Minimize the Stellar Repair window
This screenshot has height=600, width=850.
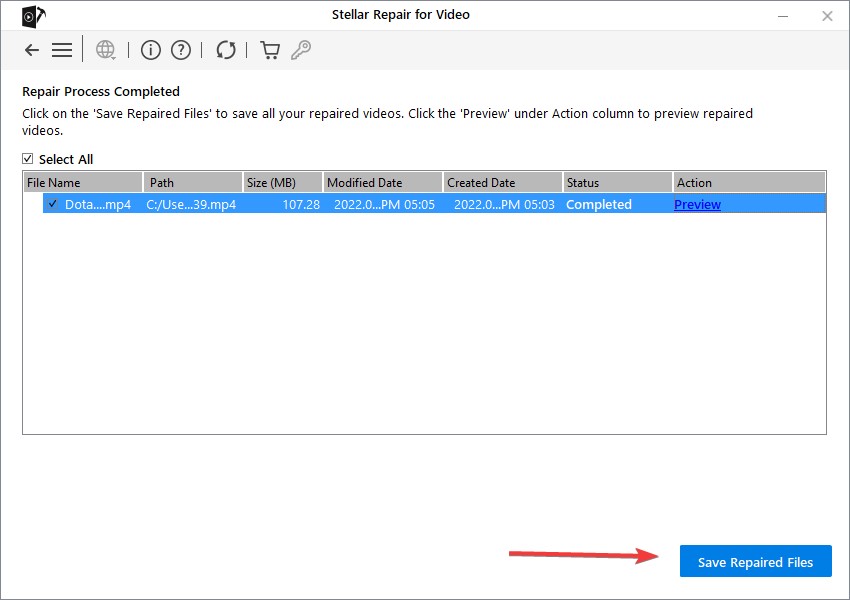coord(783,16)
